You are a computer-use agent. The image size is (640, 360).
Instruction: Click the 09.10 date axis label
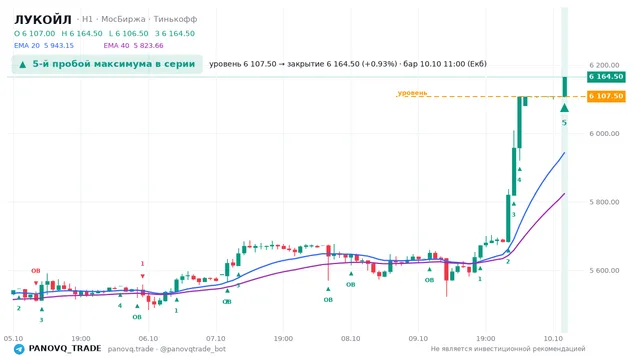pos(418,339)
